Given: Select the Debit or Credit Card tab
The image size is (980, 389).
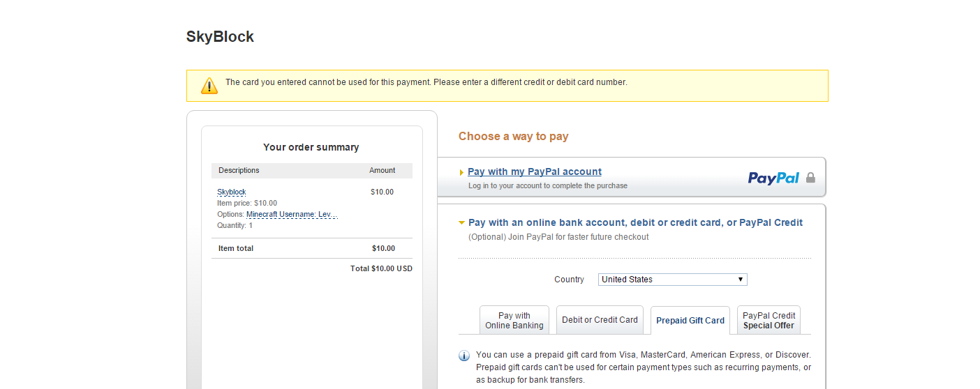Looking at the screenshot, I should tap(600, 320).
